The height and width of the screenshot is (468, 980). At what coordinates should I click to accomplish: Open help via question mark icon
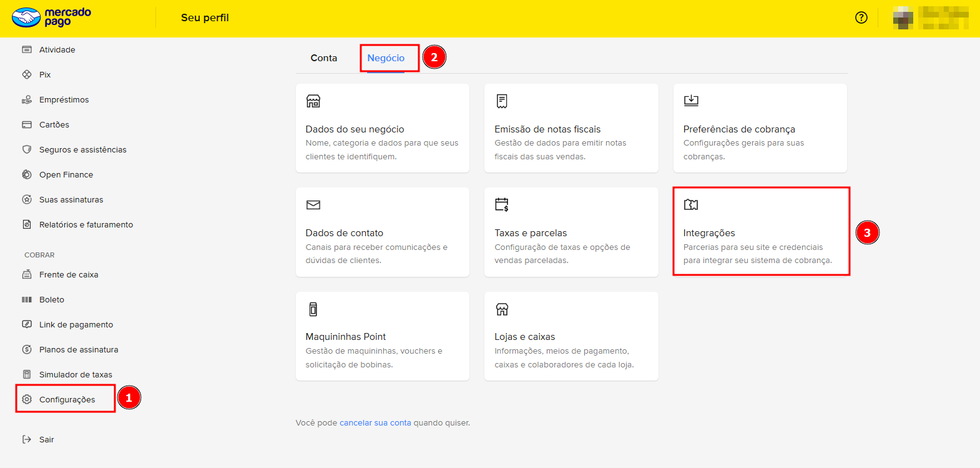click(861, 17)
